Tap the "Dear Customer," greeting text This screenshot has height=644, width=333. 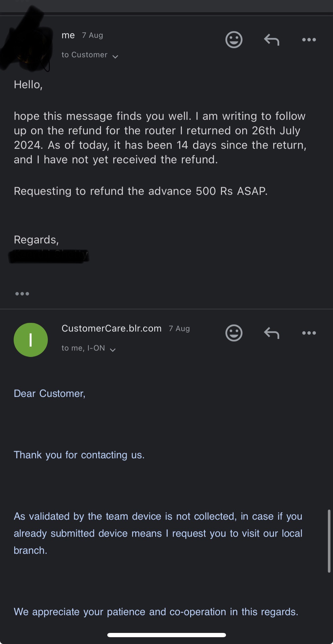click(50, 393)
